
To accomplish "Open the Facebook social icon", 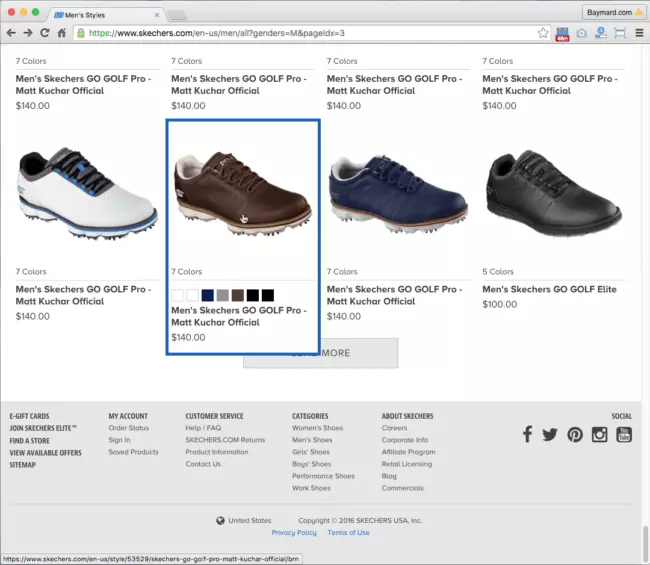I will tap(527, 434).
